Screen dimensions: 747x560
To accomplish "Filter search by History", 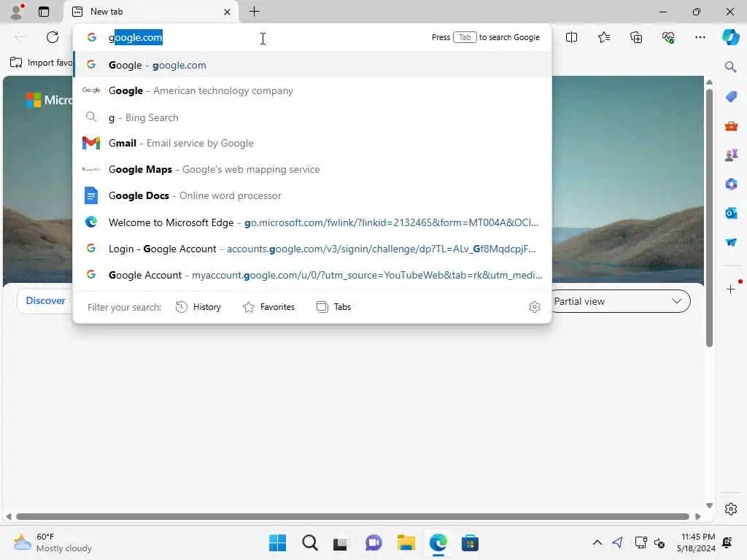I will pos(198,307).
